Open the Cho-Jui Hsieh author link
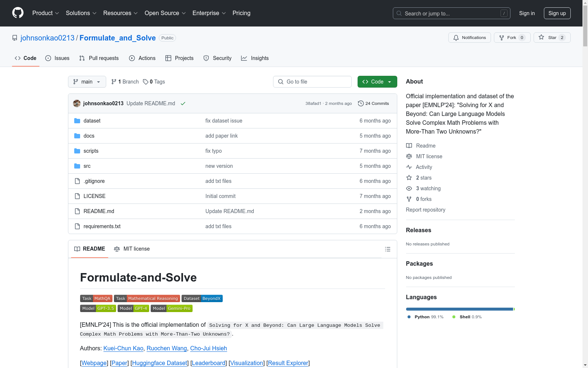 208,348
